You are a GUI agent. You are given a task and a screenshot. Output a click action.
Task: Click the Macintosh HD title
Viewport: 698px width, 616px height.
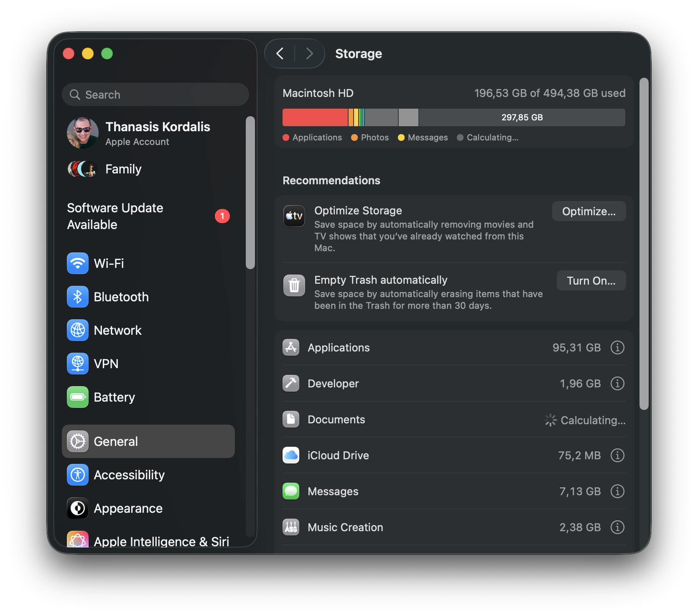coord(318,93)
